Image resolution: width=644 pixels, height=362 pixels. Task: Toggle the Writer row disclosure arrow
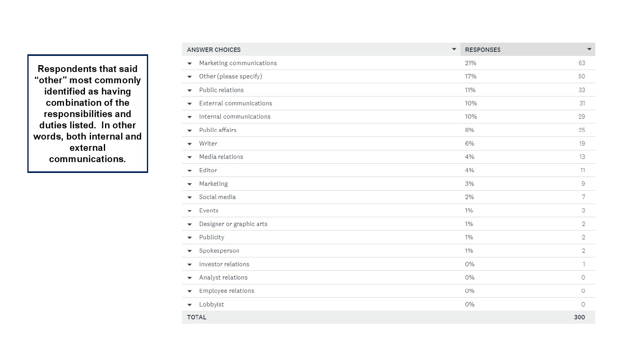pos(190,144)
